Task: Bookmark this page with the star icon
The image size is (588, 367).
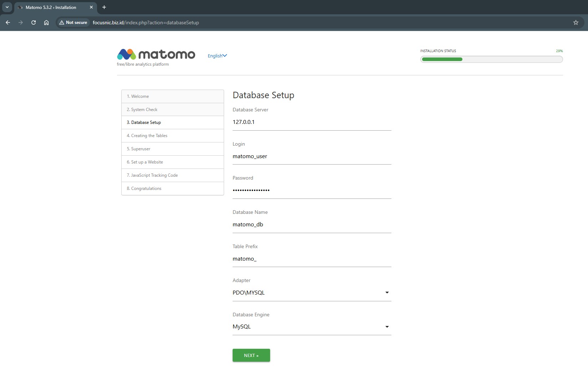Action: click(576, 22)
